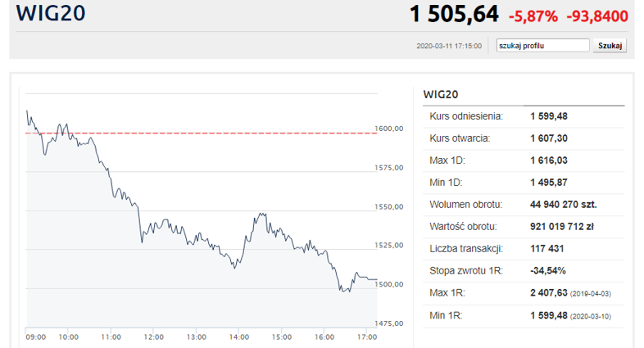The width and height of the screenshot is (644, 348).
Task: Click the 1600,00 price axis label
Action: [x=389, y=129]
